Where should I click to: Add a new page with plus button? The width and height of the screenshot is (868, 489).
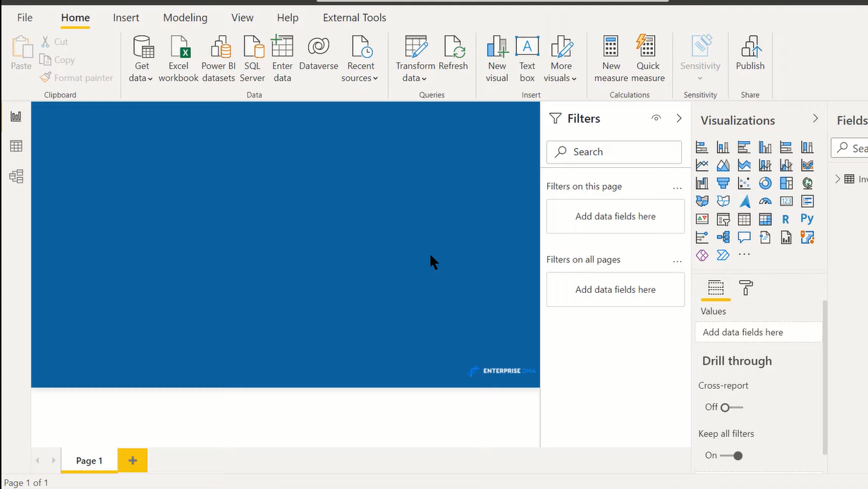[x=133, y=461]
